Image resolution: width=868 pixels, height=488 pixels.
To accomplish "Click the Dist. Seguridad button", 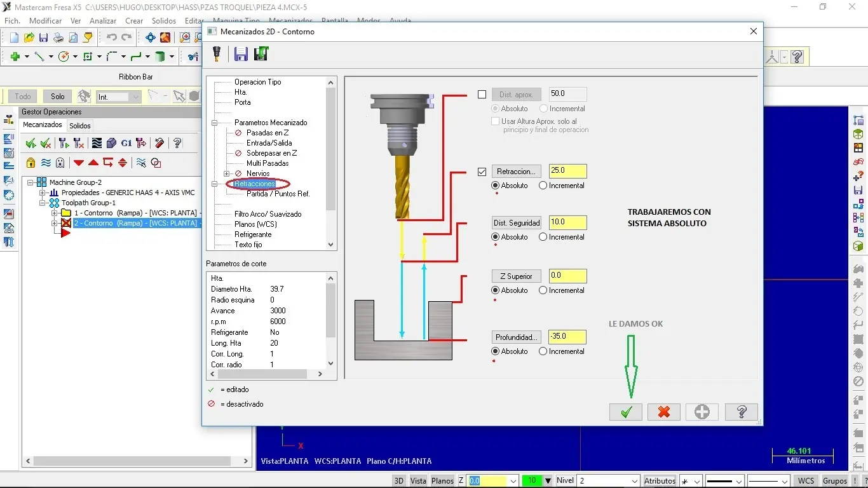I will 516,223.
